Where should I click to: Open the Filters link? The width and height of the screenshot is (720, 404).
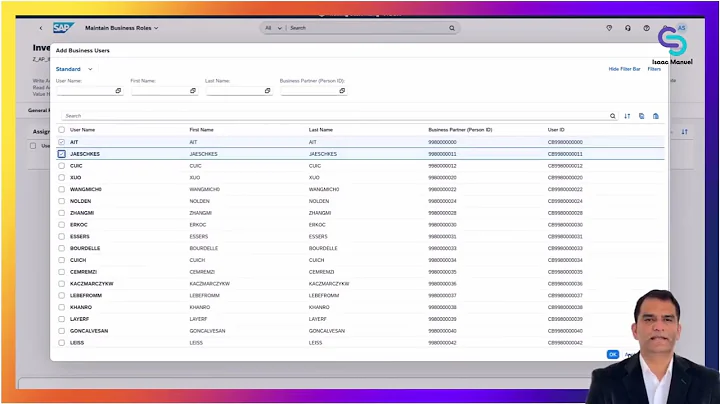pyautogui.click(x=654, y=69)
